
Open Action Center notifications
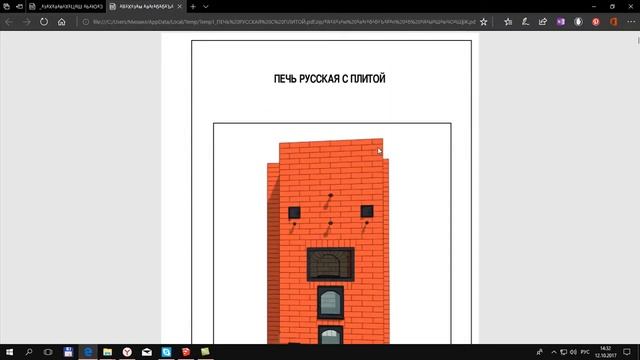(627, 352)
